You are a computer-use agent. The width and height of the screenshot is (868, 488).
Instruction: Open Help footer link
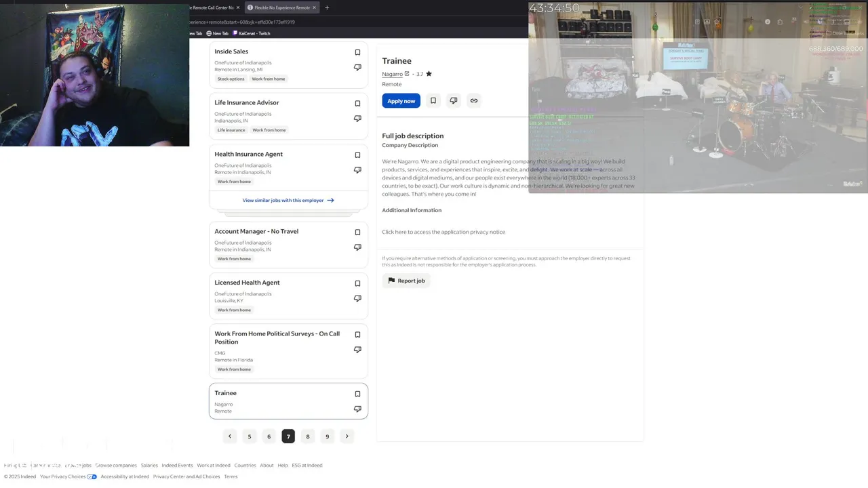pyautogui.click(x=283, y=466)
